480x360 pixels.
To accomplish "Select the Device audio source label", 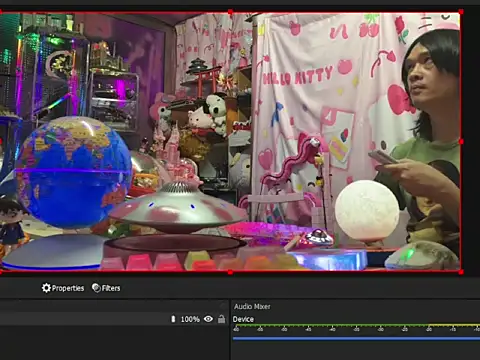I will click(x=243, y=319).
